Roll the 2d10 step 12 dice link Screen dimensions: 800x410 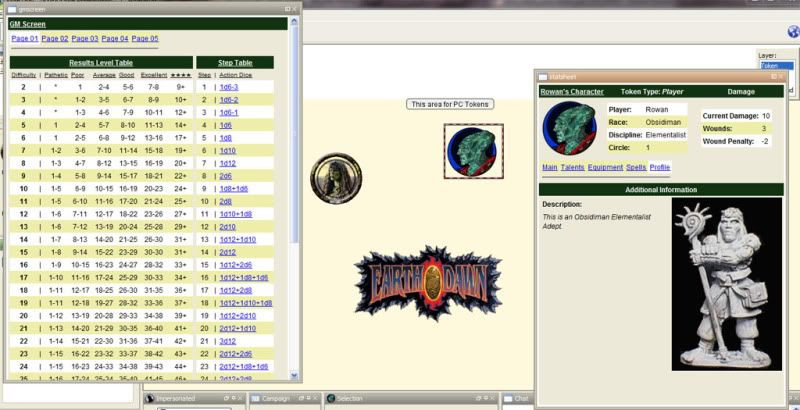pyautogui.click(x=228, y=227)
